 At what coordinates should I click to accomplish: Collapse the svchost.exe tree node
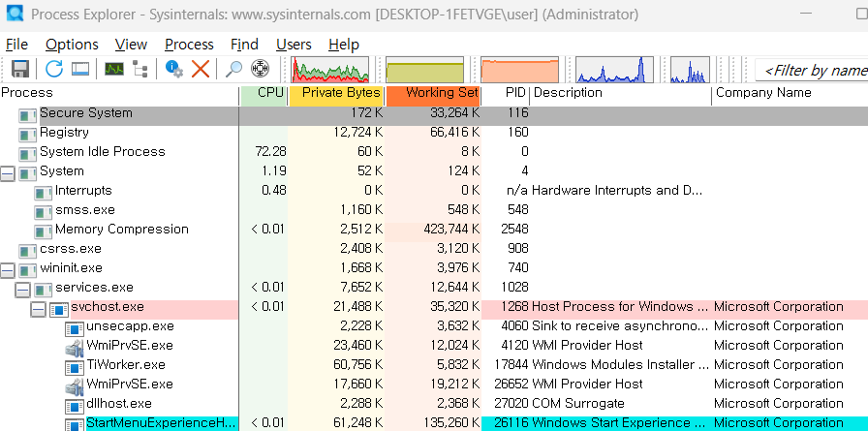pos(38,309)
